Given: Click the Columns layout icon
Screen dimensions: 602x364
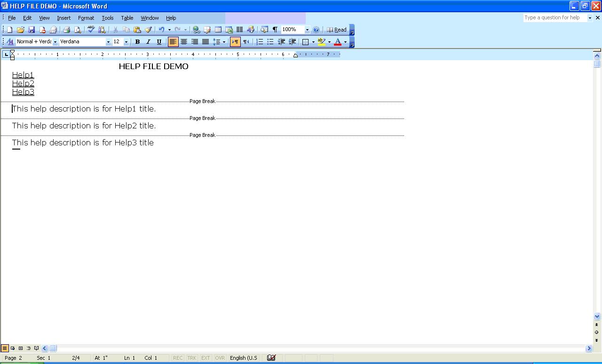Looking at the screenshot, I should tap(239, 30).
